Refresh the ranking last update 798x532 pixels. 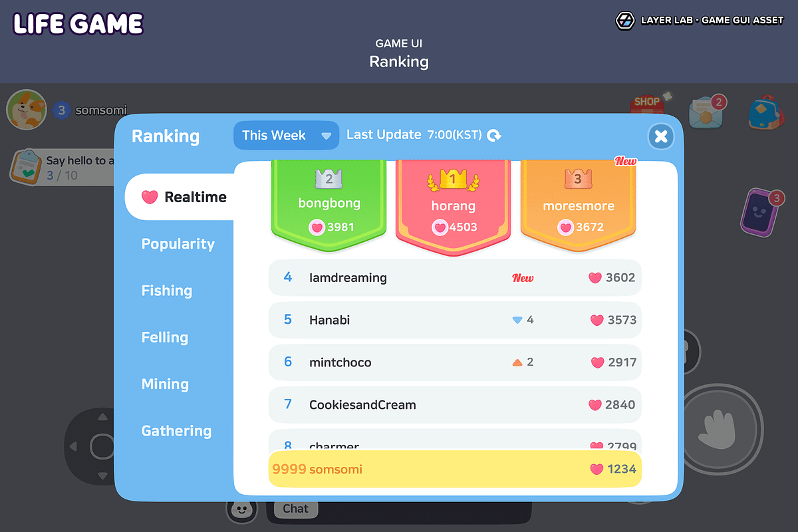pos(494,136)
